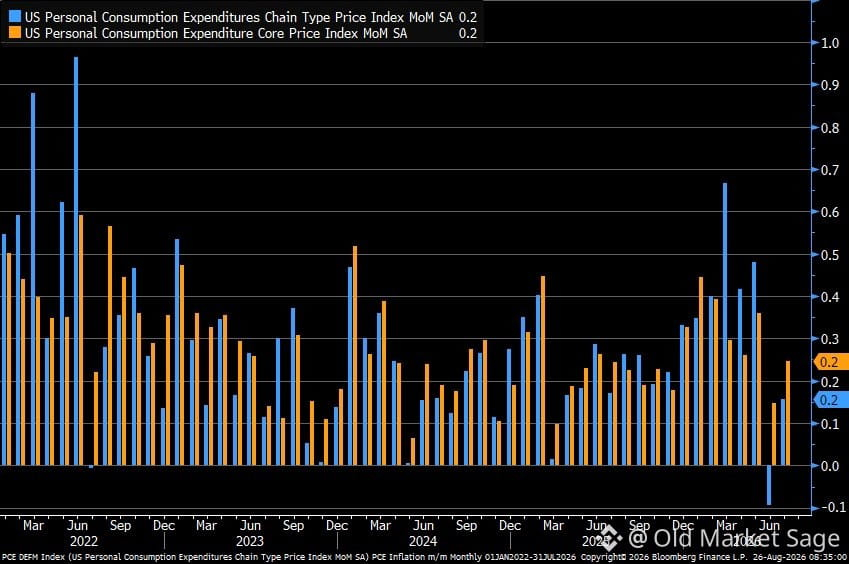Click the 0.8 y-axis label
The image size is (849, 564).
click(x=830, y=128)
